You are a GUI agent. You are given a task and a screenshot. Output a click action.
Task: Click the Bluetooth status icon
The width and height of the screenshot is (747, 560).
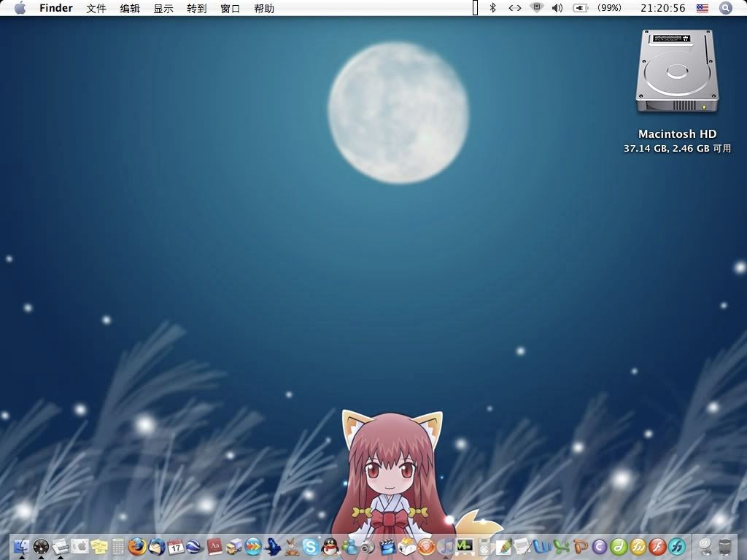pyautogui.click(x=493, y=8)
